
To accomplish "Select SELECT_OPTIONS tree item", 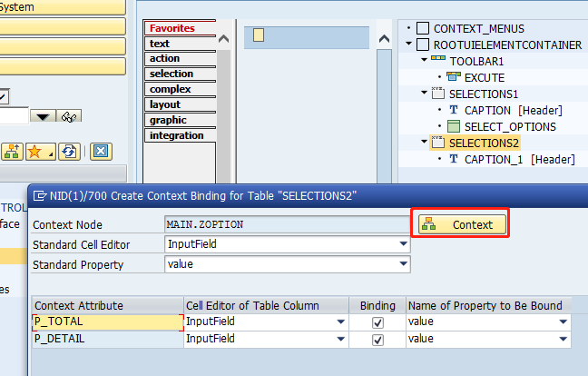I will pyautogui.click(x=510, y=127).
